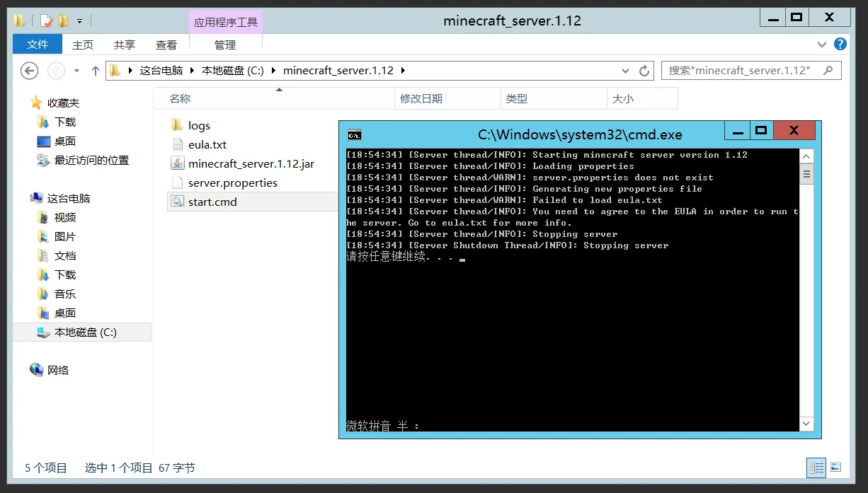The image size is (868, 493).
Task: Refresh the address bar location
Action: (644, 71)
